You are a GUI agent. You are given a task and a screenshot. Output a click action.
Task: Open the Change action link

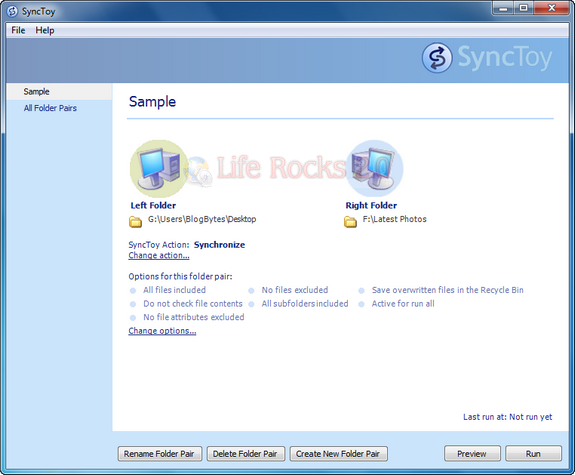point(159,255)
